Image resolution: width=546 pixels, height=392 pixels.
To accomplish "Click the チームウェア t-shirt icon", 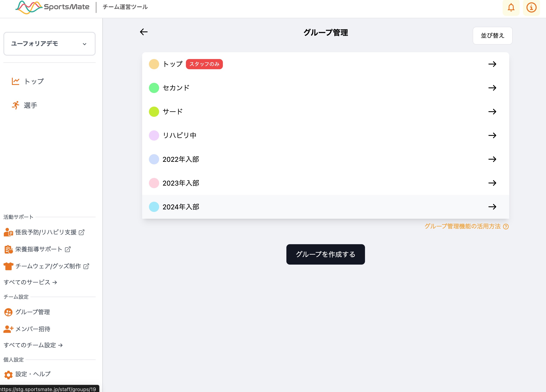I will [x=8, y=266].
